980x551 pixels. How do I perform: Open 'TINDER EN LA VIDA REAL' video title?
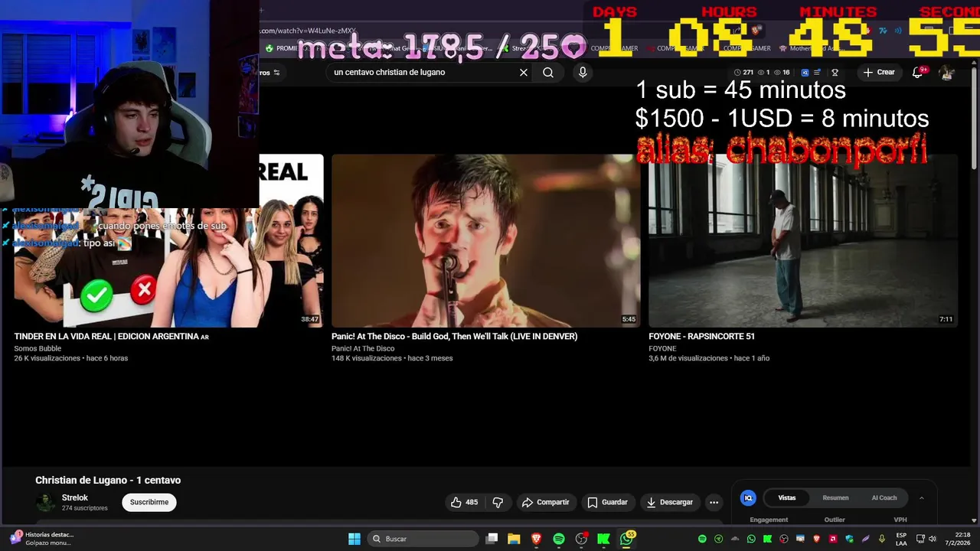click(x=111, y=337)
